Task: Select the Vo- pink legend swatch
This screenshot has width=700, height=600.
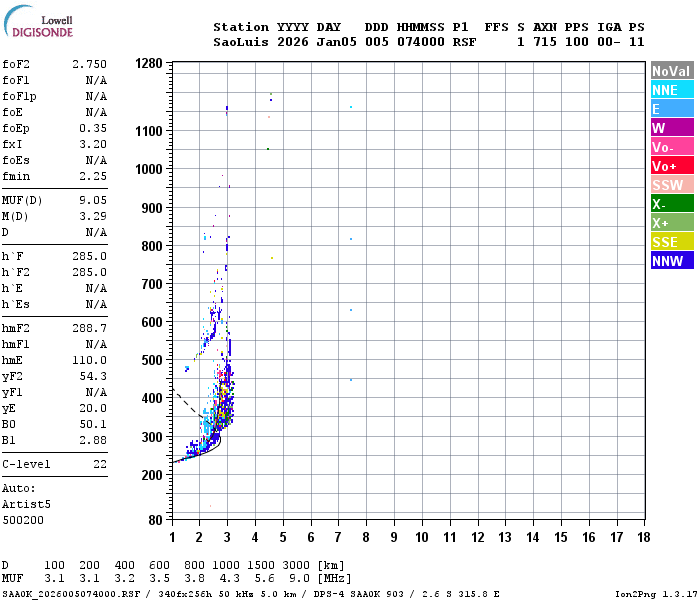Action: tap(672, 146)
